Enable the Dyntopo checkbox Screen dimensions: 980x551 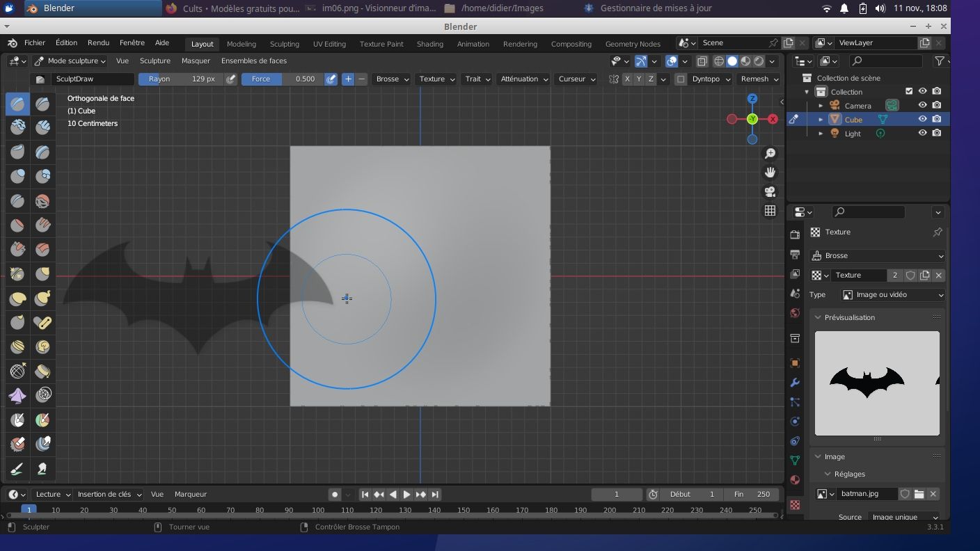click(x=681, y=79)
